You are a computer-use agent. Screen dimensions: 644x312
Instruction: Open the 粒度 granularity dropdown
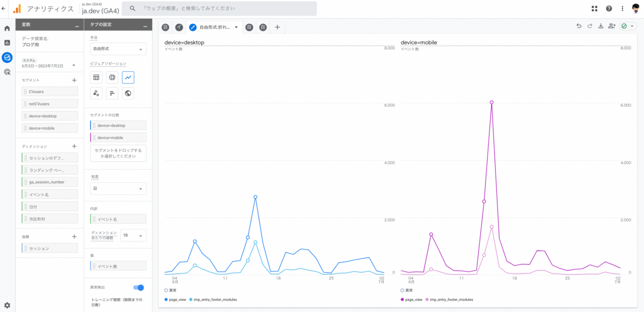click(x=118, y=189)
